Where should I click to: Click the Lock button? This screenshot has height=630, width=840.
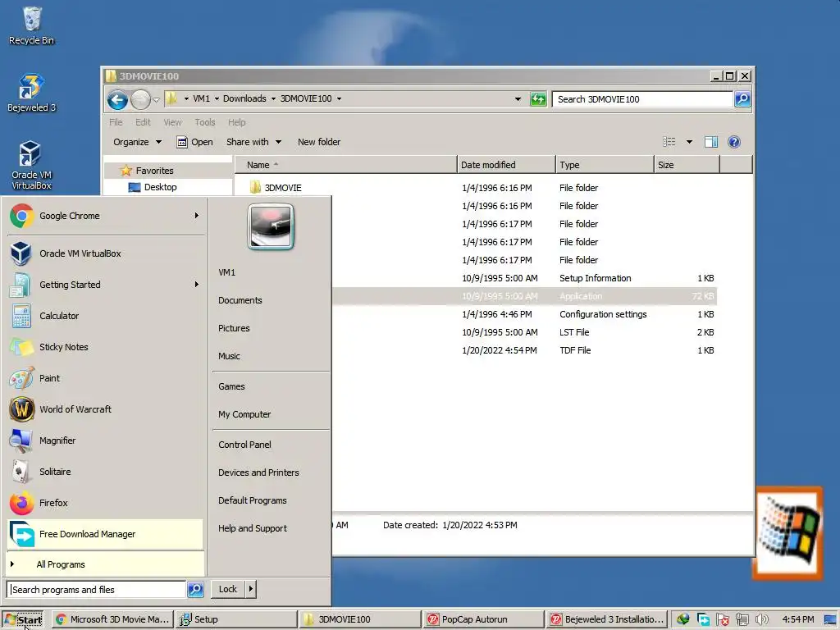click(228, 589)
